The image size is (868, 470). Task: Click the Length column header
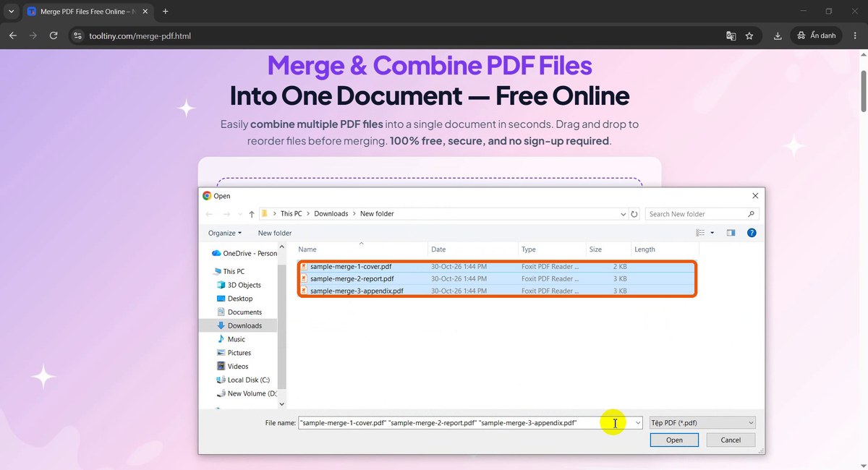pyautogui.click(x=665, y=249)
